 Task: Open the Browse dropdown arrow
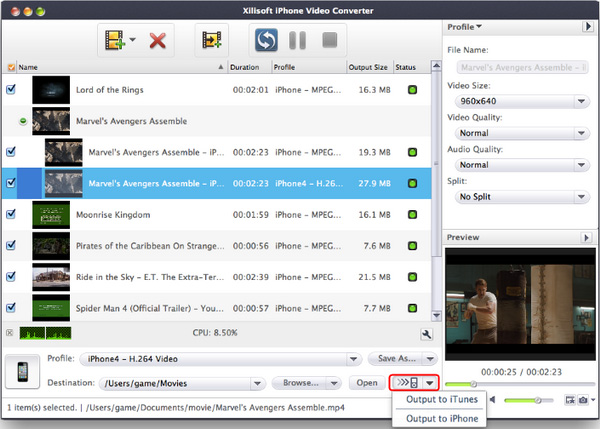coord(334,383)
